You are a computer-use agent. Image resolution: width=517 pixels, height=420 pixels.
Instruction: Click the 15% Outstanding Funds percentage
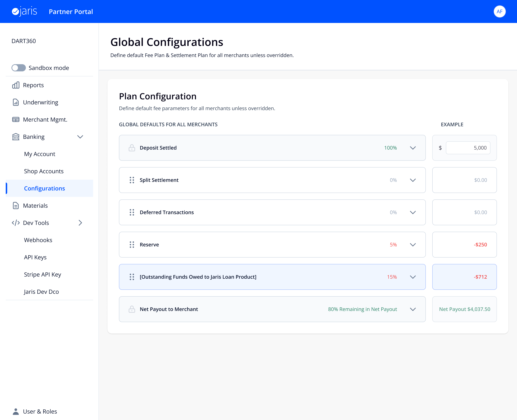pyautogui.click(x=392, y=277)
